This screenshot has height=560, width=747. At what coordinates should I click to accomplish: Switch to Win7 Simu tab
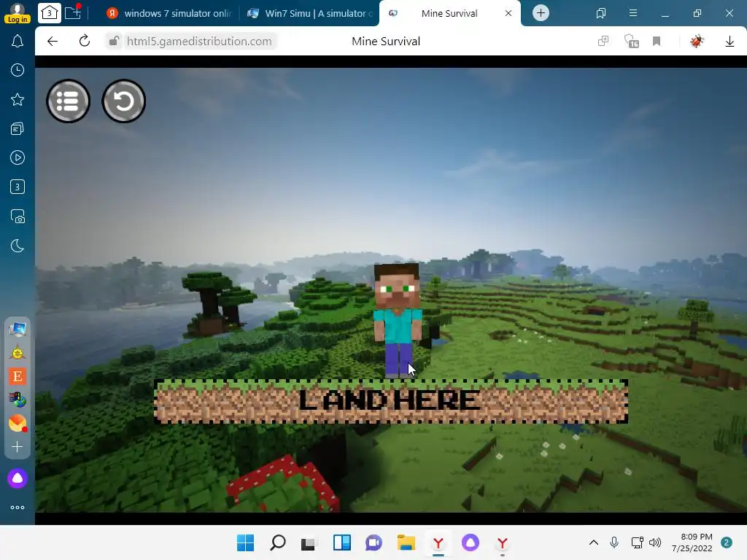309,13
